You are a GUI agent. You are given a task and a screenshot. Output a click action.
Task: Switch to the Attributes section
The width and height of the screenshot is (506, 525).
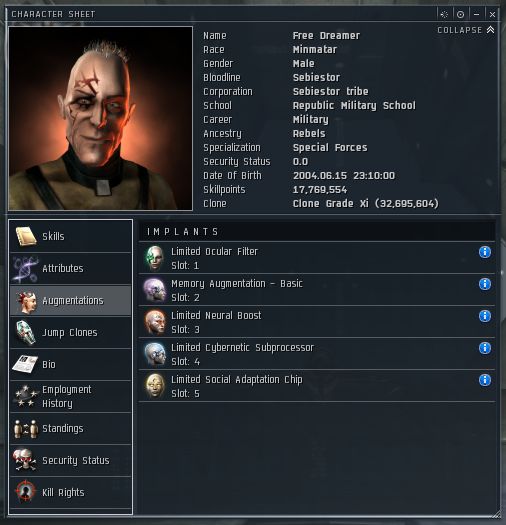71,268
